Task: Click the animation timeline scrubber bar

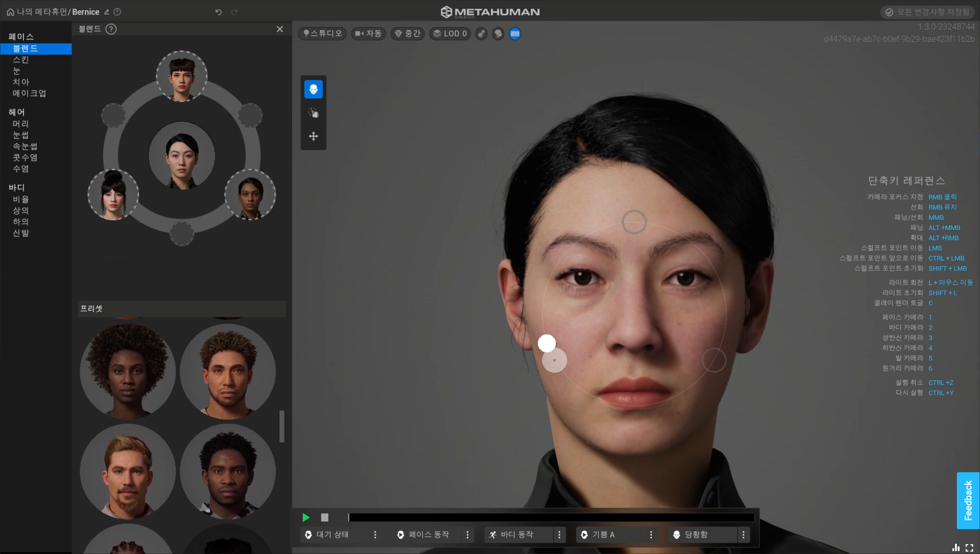Action: 551,517
